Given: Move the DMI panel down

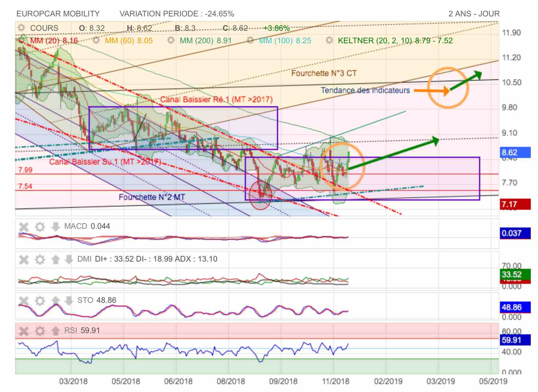Looking at the screenshot, I should coord(69,260).
